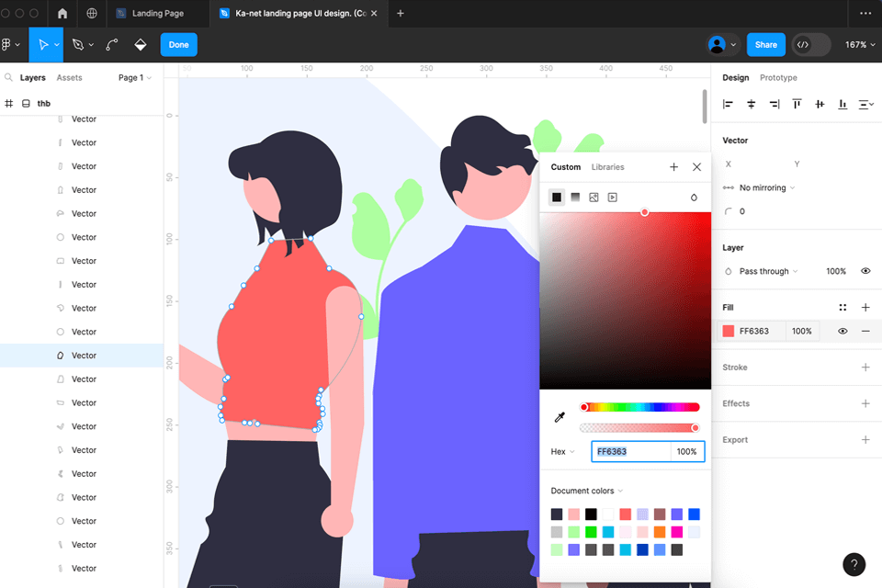Screen dimensions: 882x588
Task: Open a new tab with plus
Action: click(x=401, y=13)
